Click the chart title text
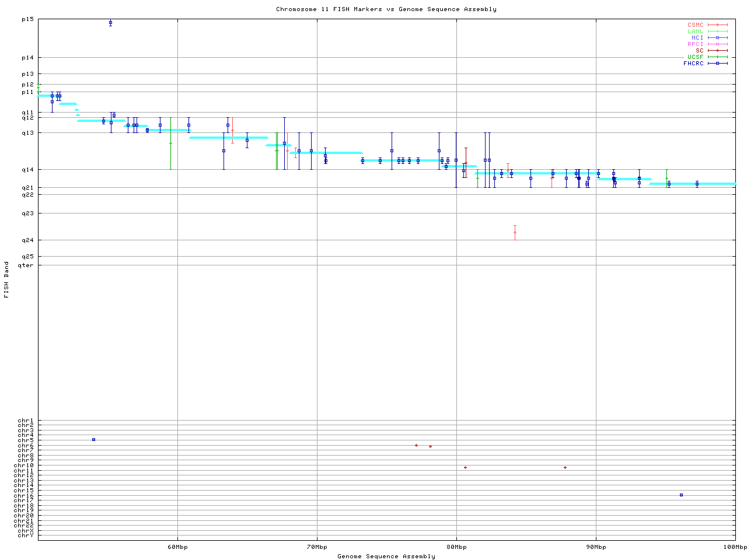Image resolution: width=747 pixels, height=560 pixels. click(386, 9)
